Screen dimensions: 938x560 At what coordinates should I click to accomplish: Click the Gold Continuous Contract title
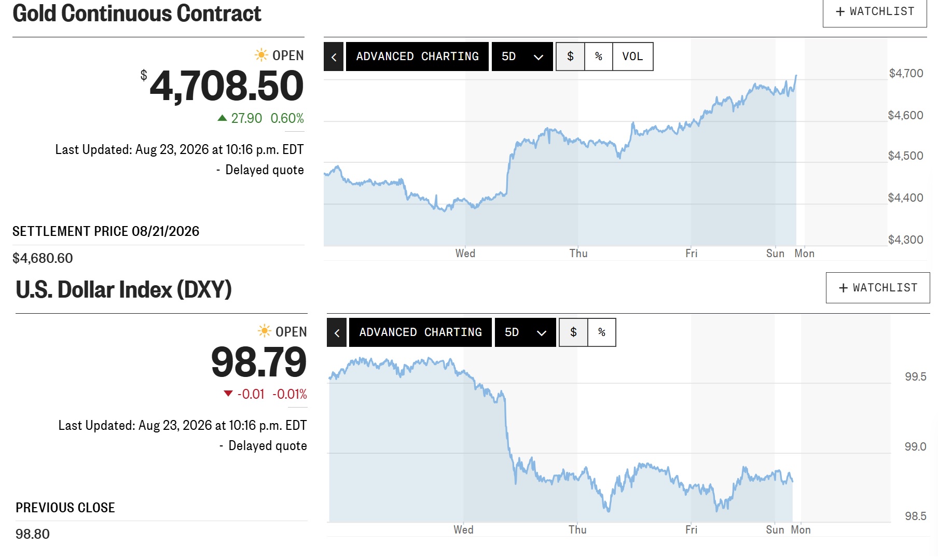click(x=137, y=13)
